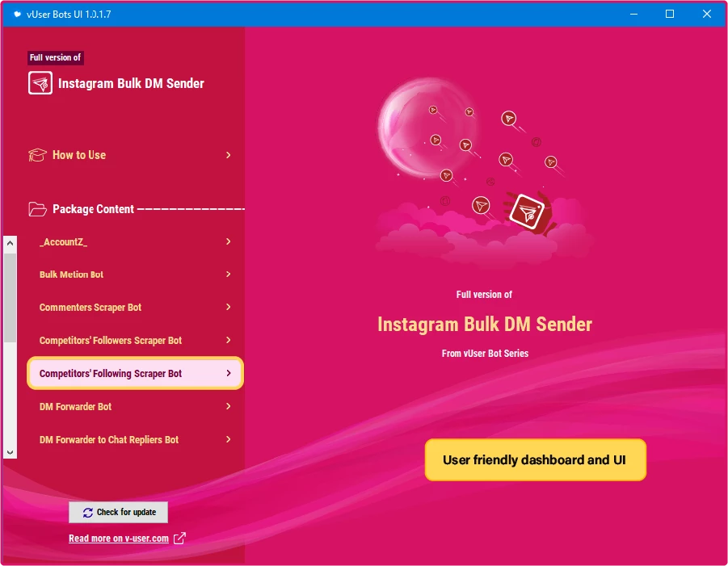The image size is (728, 566).
Task: Click the vUser app icon in title bar
Action: point(17,15)
